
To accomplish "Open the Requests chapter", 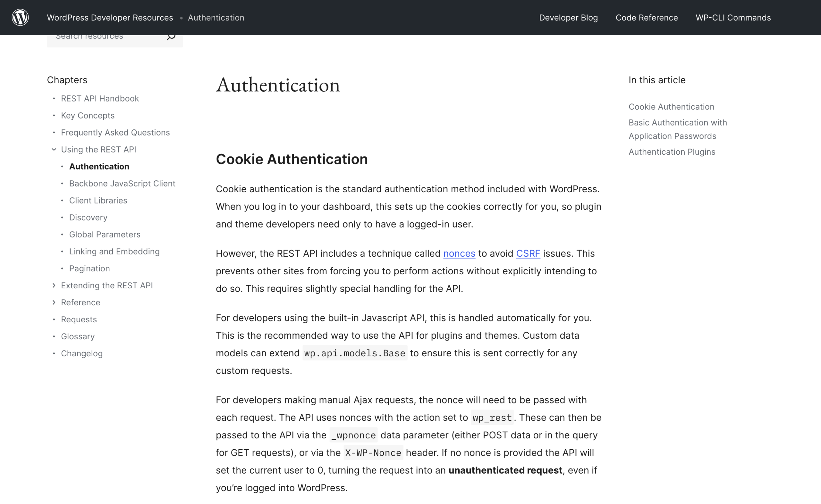I will point(79,320).
